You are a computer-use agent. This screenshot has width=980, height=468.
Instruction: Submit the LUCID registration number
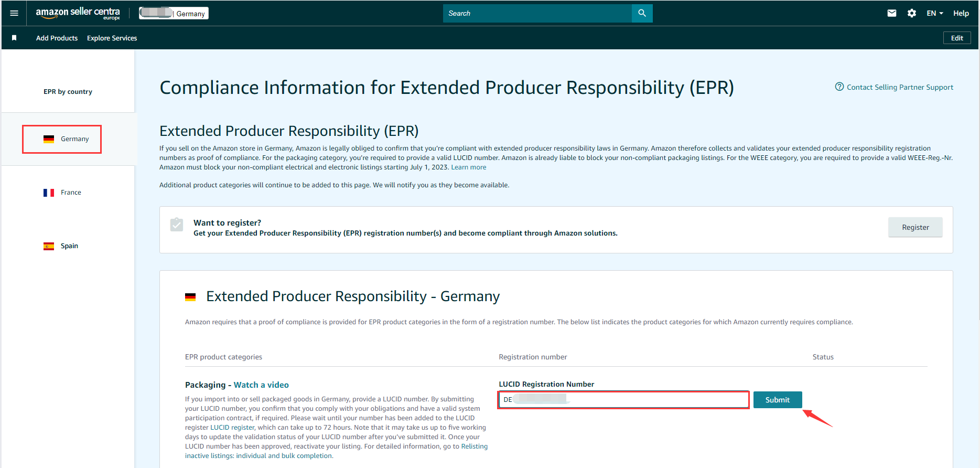pos(778,400)
